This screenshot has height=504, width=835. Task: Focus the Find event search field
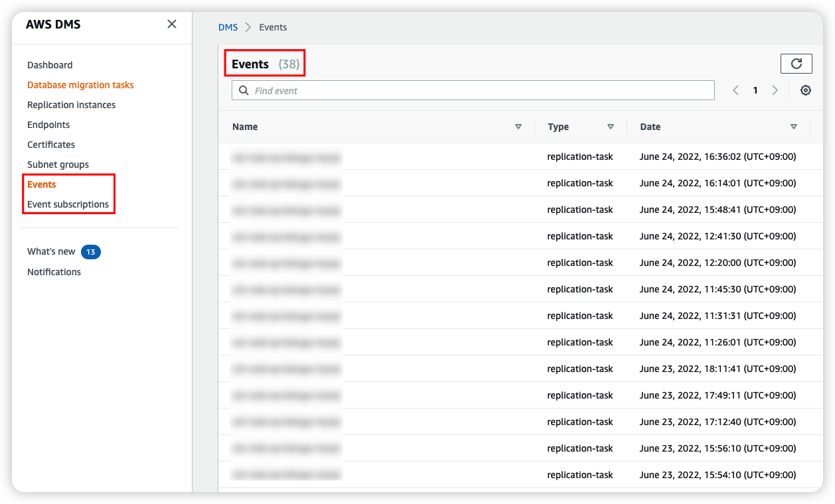pos(473,90)
